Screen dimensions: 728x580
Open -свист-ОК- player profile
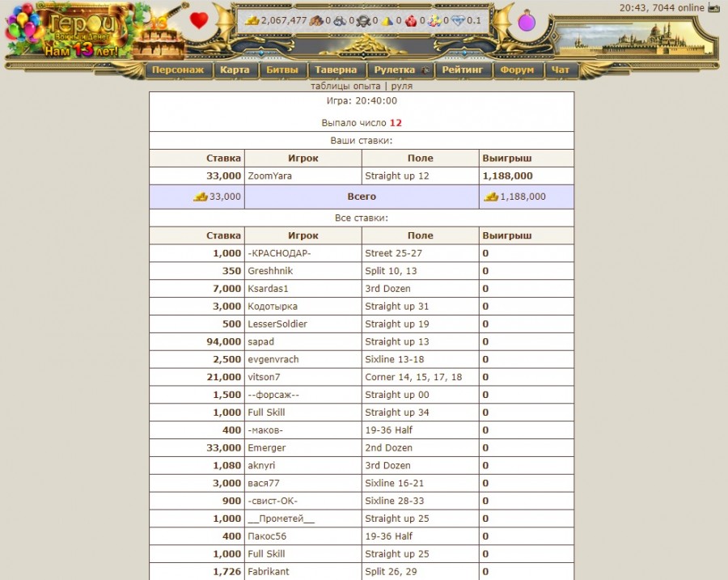273,501
